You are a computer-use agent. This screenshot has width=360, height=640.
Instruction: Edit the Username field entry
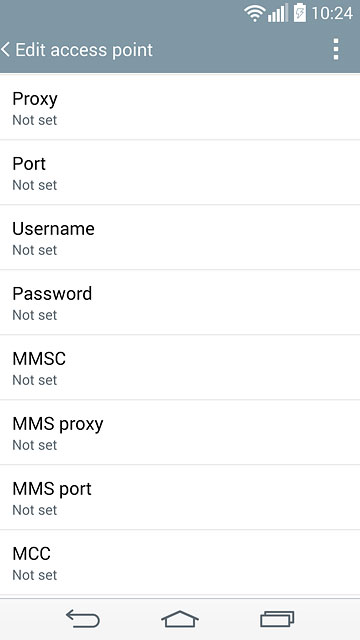click(x=180, y=237)
